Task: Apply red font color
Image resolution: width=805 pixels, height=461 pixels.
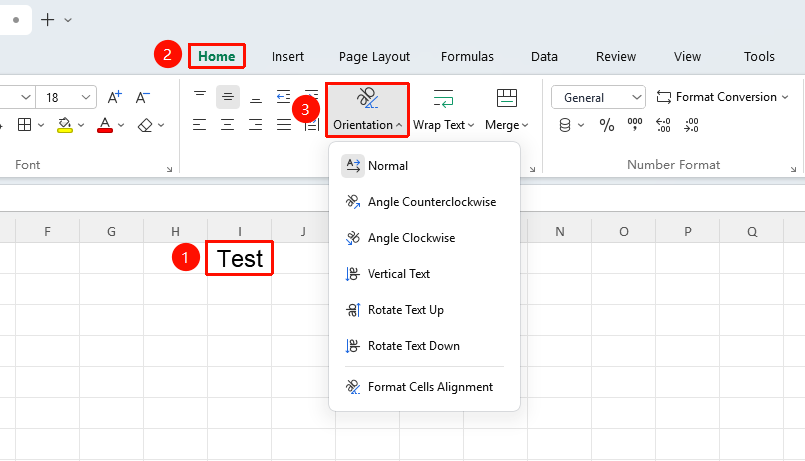Action: click(105, 125)
